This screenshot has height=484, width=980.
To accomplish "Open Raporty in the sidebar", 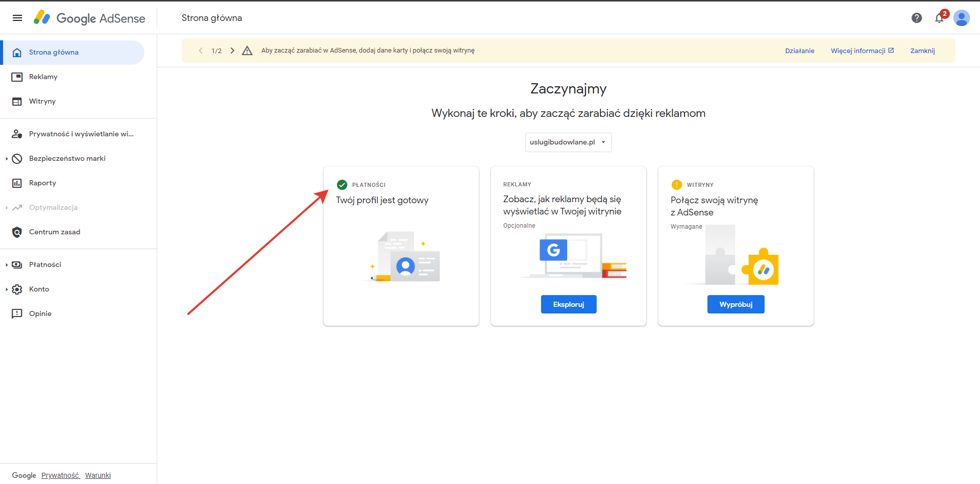I will click(x=72, y=183).
